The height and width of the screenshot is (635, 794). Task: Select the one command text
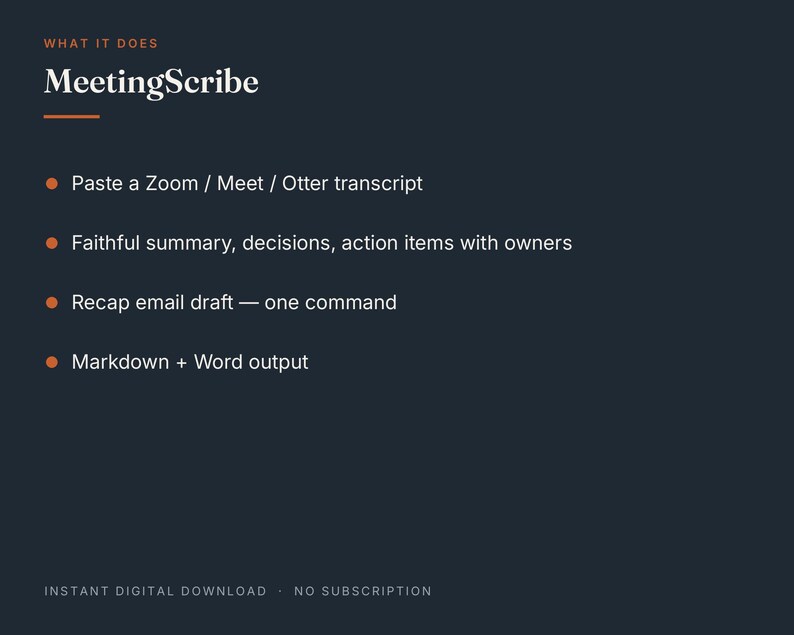[331, 303]
